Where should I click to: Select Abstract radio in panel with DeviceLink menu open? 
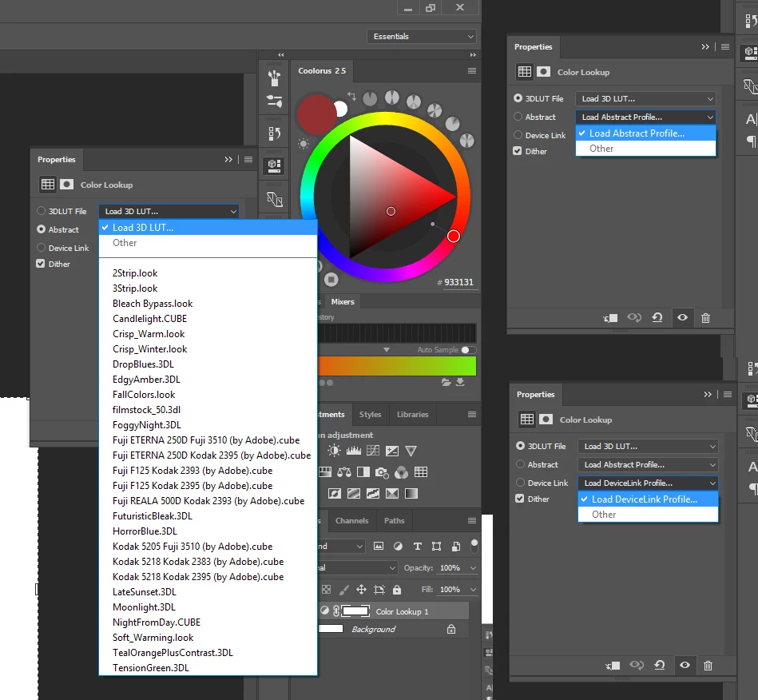521,464
